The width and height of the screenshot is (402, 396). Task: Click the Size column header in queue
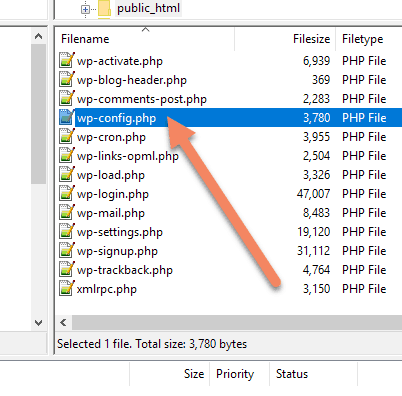tap(194, 374)
